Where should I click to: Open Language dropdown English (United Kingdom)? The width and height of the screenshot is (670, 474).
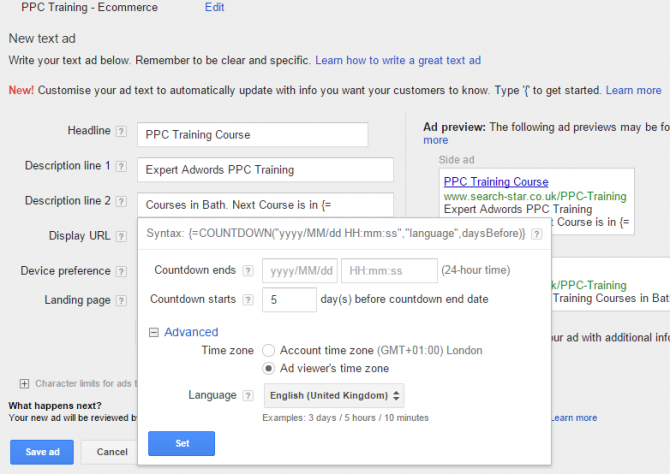(334, 395)
